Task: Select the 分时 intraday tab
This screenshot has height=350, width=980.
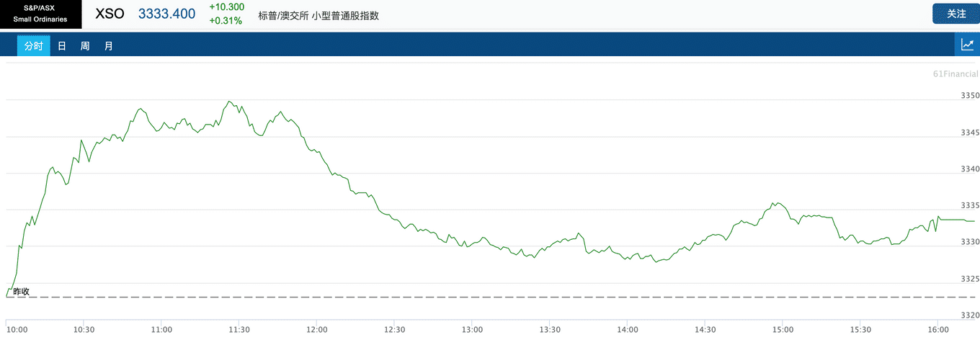Action: coord(34,45)
